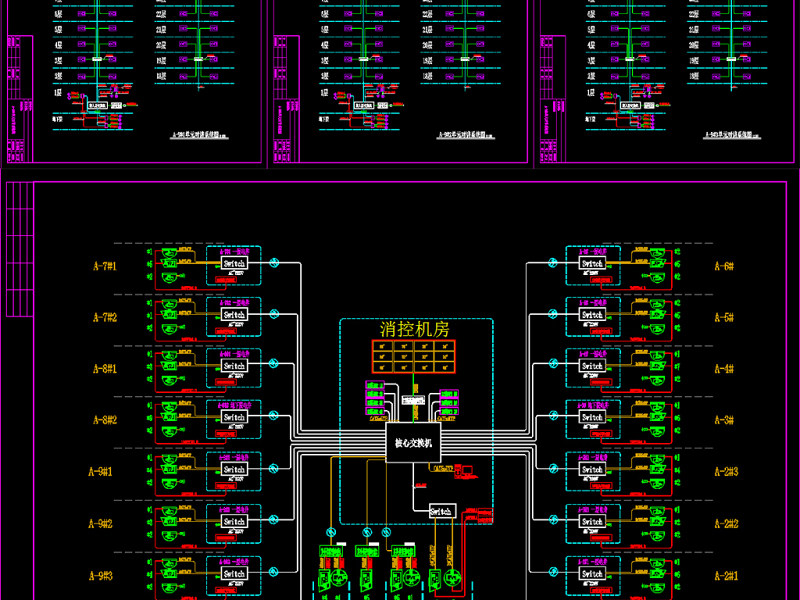Screen dimensions: 800x600
Task: Select the Switch box in the A-2#3 row
Action: click(592, 469)
